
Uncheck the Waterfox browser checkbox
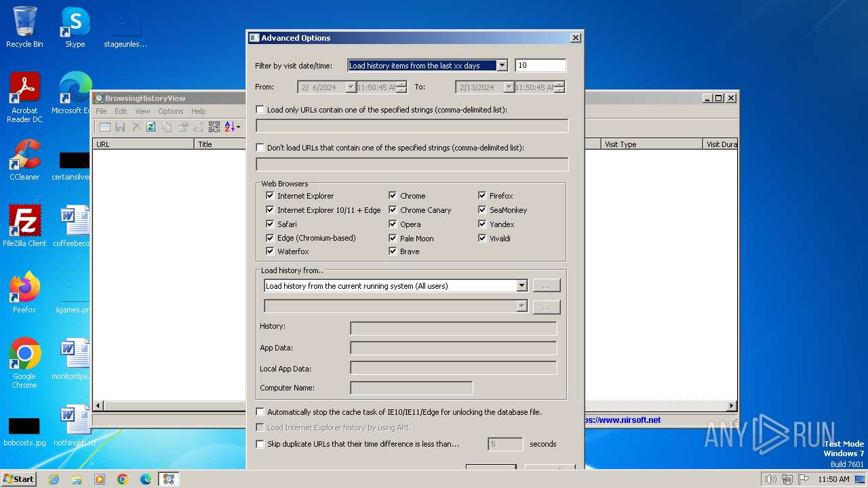(270, 251)
